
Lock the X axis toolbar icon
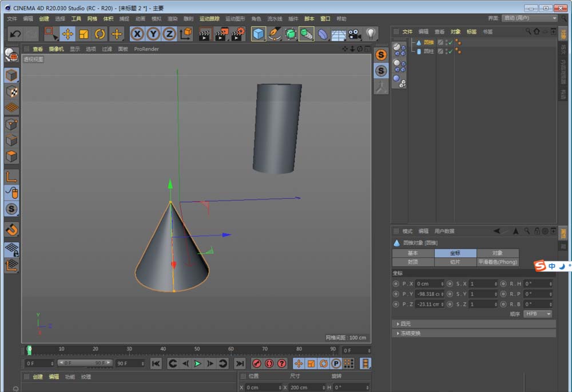click(x=137, y=34)
